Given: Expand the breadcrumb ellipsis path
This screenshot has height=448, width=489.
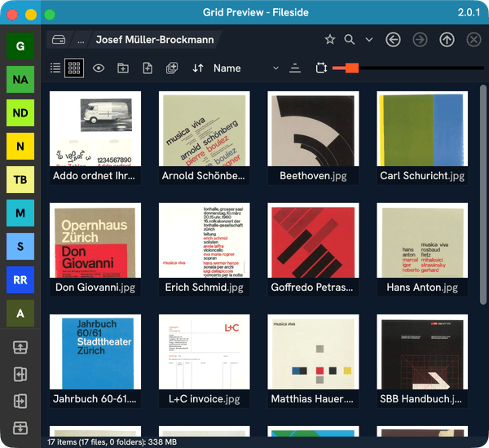Looking at the screenshot, I should pos(81,41).
